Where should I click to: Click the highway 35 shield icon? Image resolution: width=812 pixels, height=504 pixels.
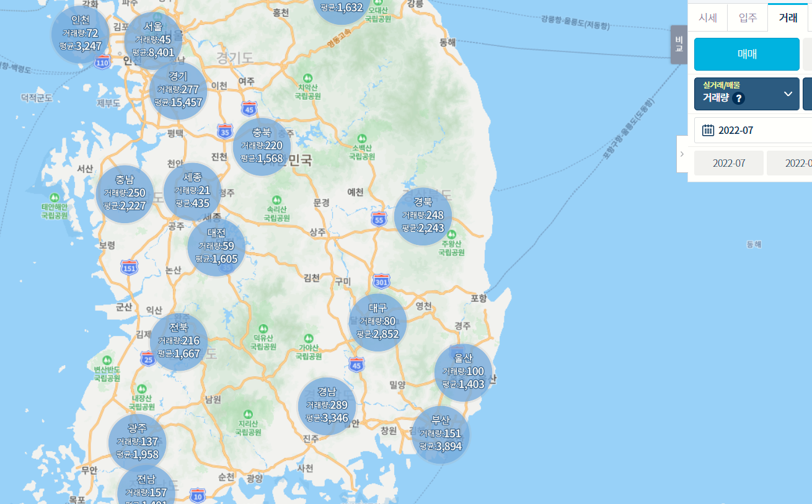tap(225, 131)
